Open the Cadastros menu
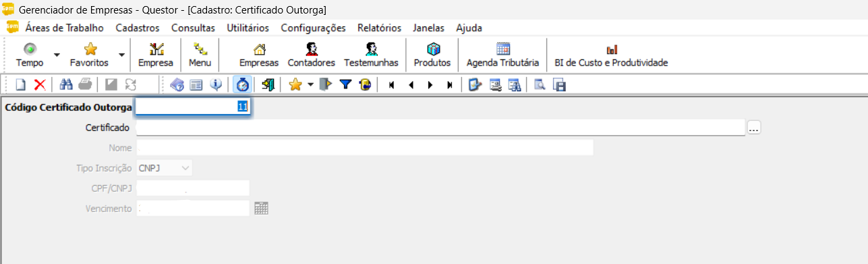868x264 pixels. (x=138, y=28)
